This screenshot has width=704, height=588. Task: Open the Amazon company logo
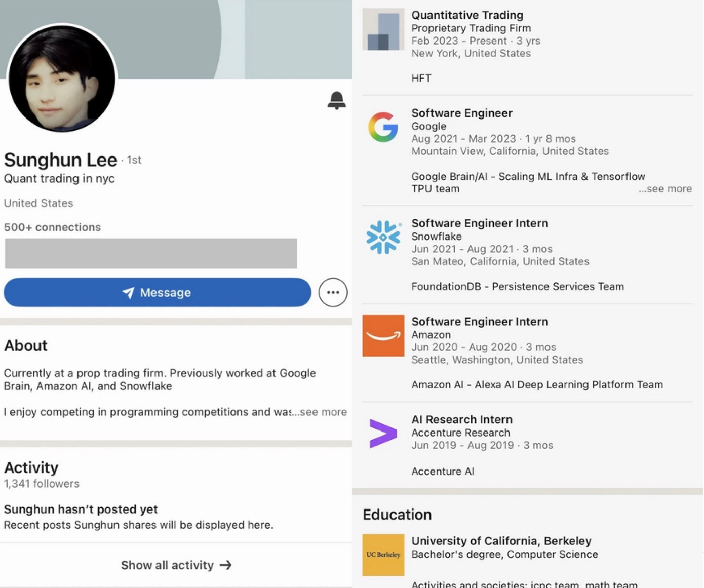(x=383, y=335)
